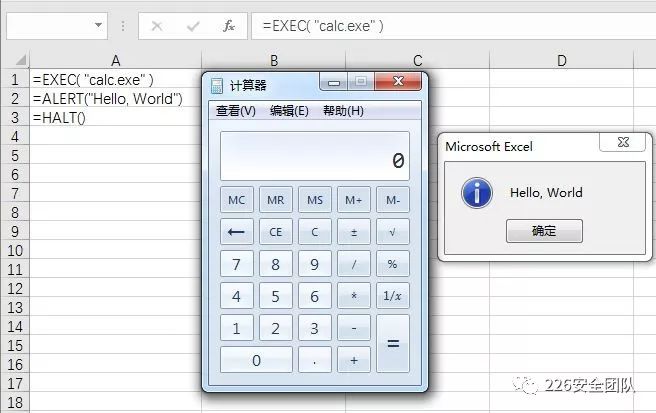Screen dimensions: 656x413
Task: Open the calculator 编辑(E) menu
Action: click(x=289, y=111)
